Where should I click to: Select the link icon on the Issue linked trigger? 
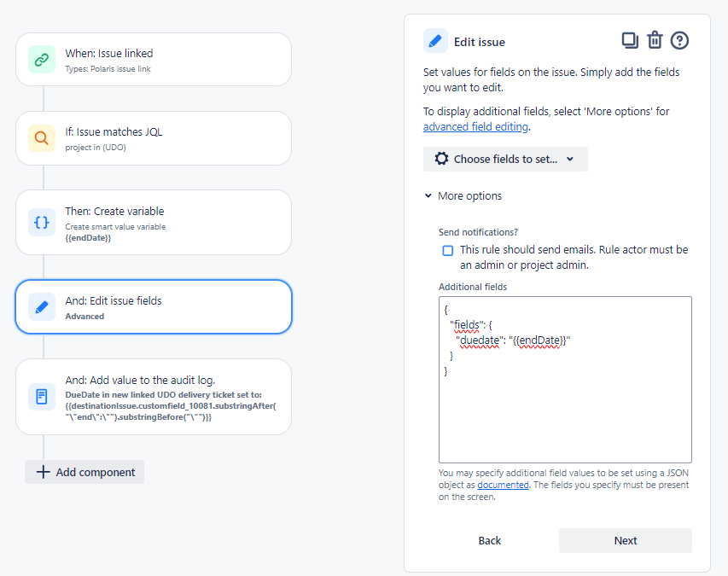pyautogui.click(x=41, y=58)
